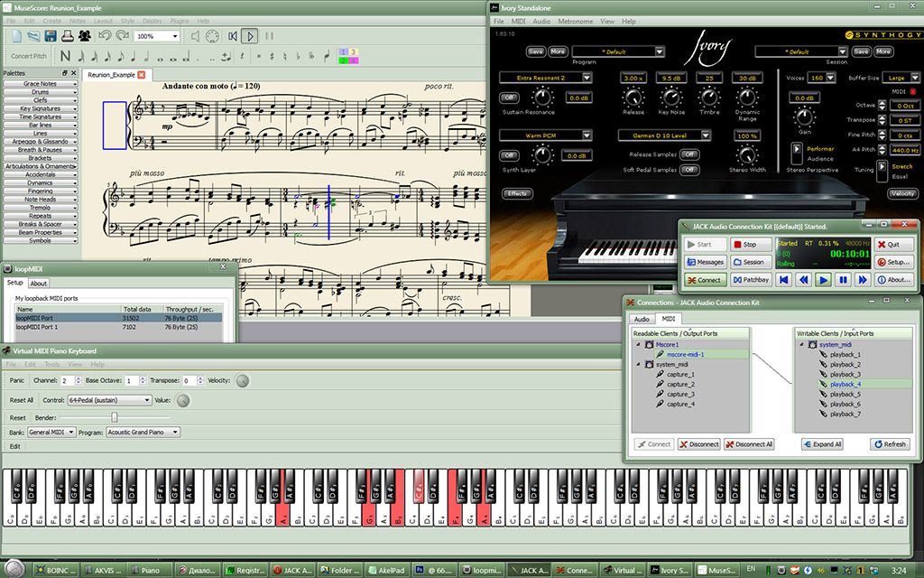Screen dimensions: 924x578
Task: Save the score with the floppy disk icon
Action: (51, 36)
